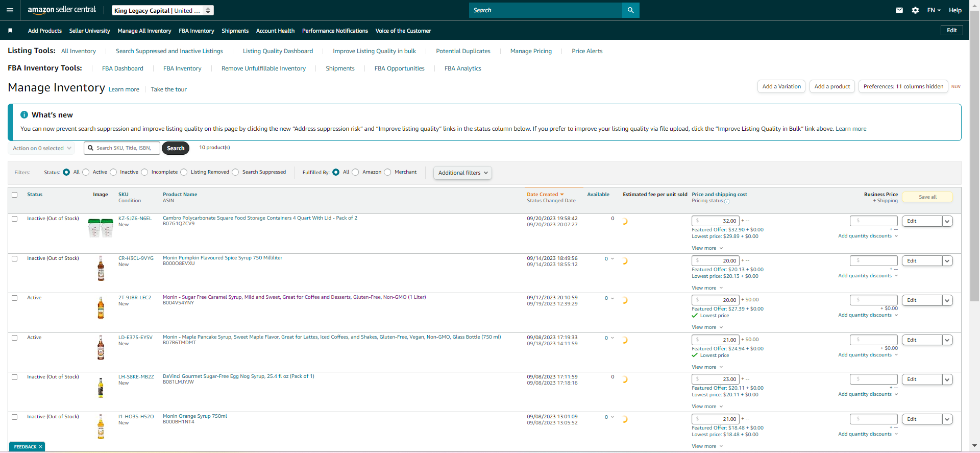Click the Add a product button

[x=832, y=86]
